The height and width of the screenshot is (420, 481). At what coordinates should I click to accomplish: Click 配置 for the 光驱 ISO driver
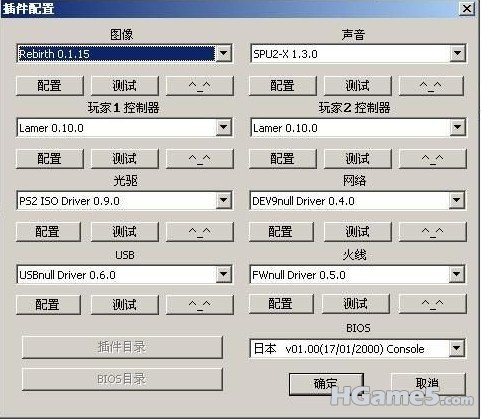(48, 232)
